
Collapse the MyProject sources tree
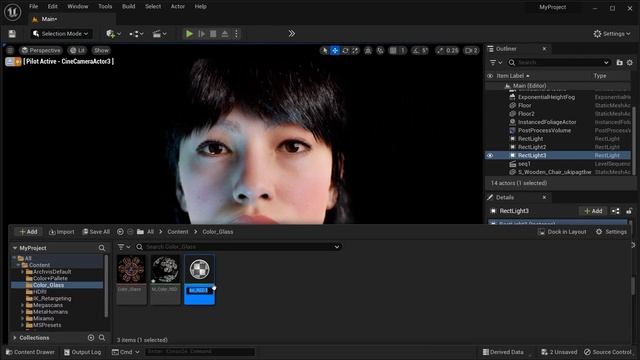15,248
